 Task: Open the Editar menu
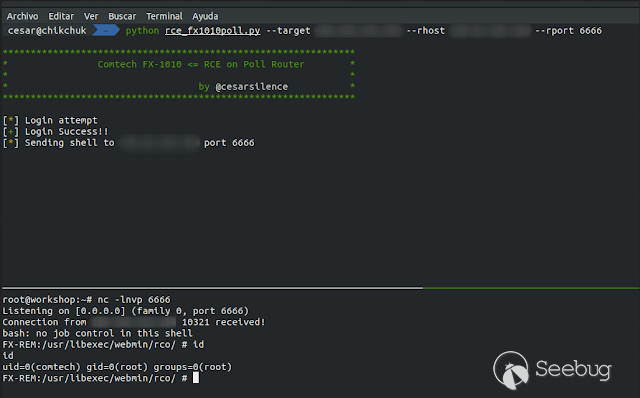61,16
